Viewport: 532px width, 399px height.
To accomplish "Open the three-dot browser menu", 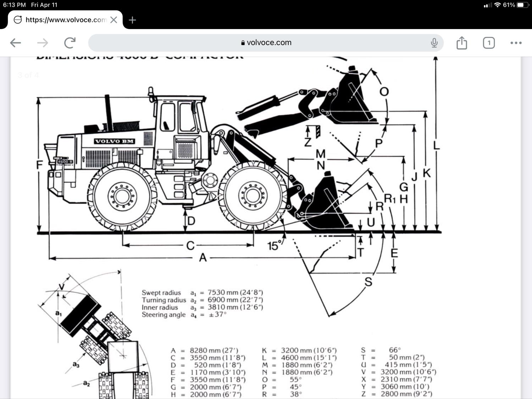I will pyautogui.click(x=516, y=43).
